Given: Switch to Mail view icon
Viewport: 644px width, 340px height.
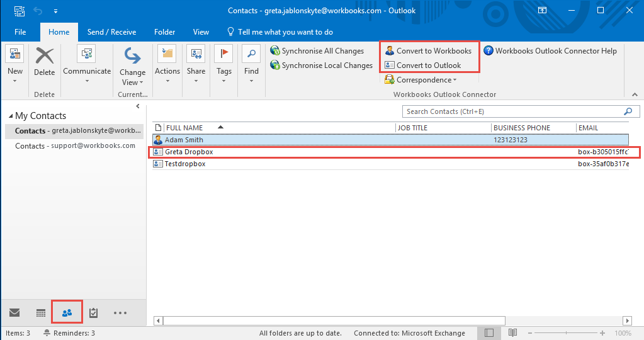Looking at the screenshot, I should tap(14, 312).
